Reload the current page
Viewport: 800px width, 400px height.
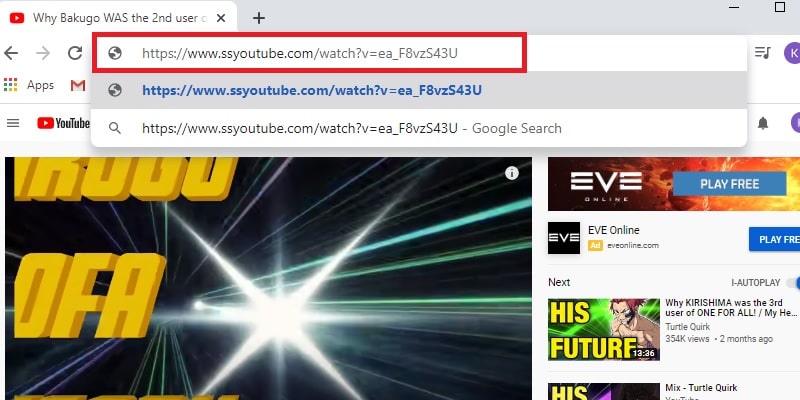tap(75, 53)
